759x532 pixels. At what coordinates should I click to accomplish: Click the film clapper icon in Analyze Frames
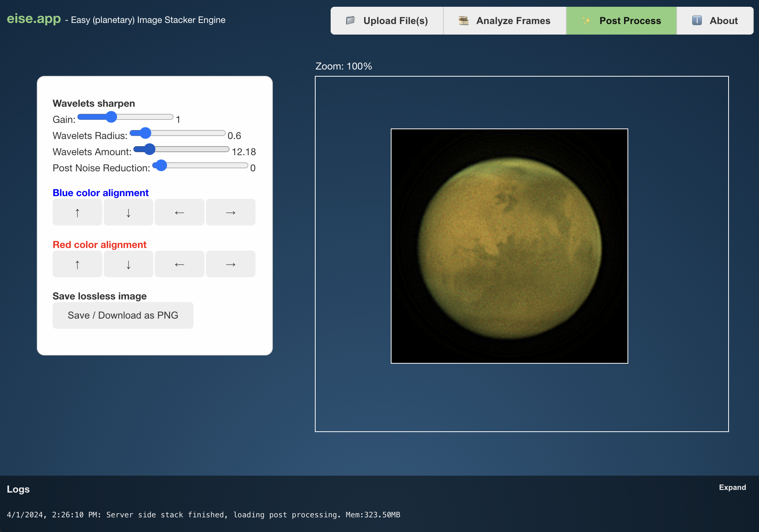pyautogui.click(x=464, y=21)
